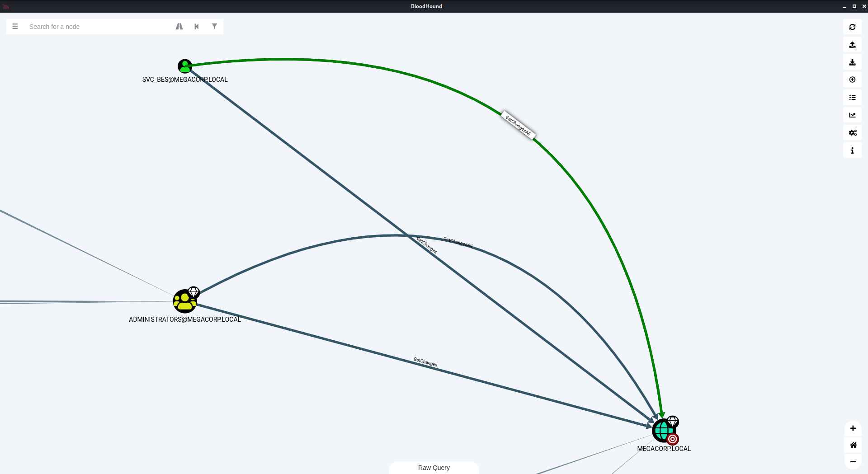
Task: Expand the Raw Query panel
Action: coord(434,468)
